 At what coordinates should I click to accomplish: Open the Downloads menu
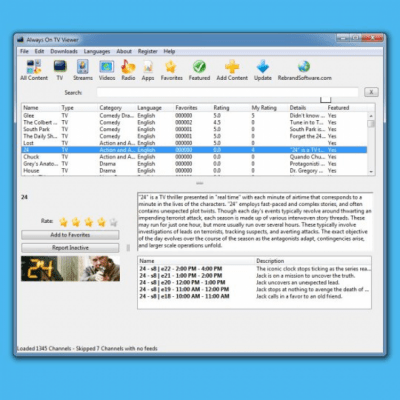64,51
